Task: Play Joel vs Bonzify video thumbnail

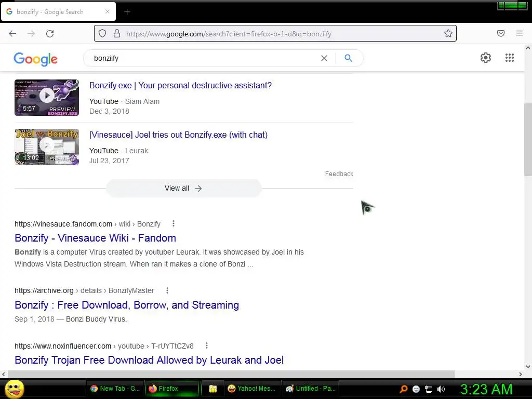Action: pos(47,147)
